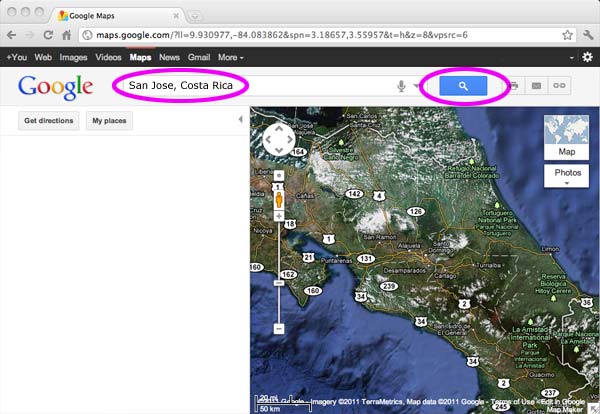
Task: Go back with browser back arrow
Action: (11, 35)
